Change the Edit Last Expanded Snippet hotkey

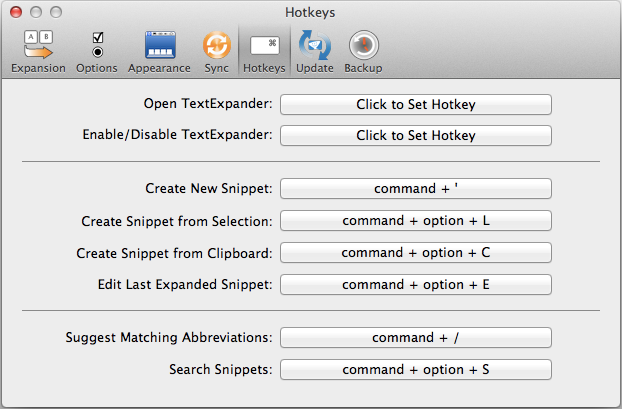point(415,284)
